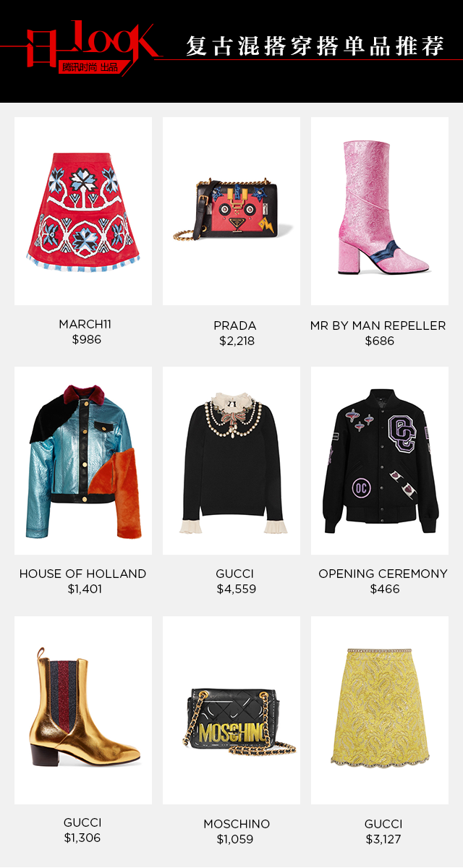Open the Opening Ceremony varsity jacket image

380,461
